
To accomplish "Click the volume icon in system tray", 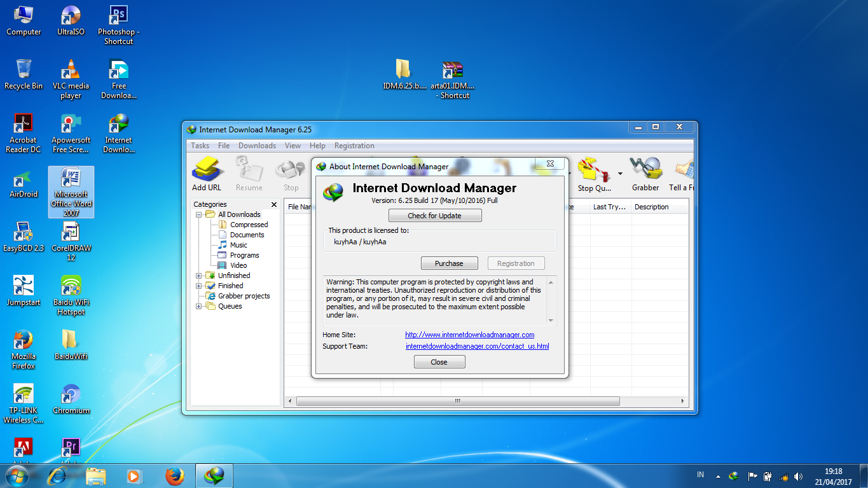I will (799, 476).
